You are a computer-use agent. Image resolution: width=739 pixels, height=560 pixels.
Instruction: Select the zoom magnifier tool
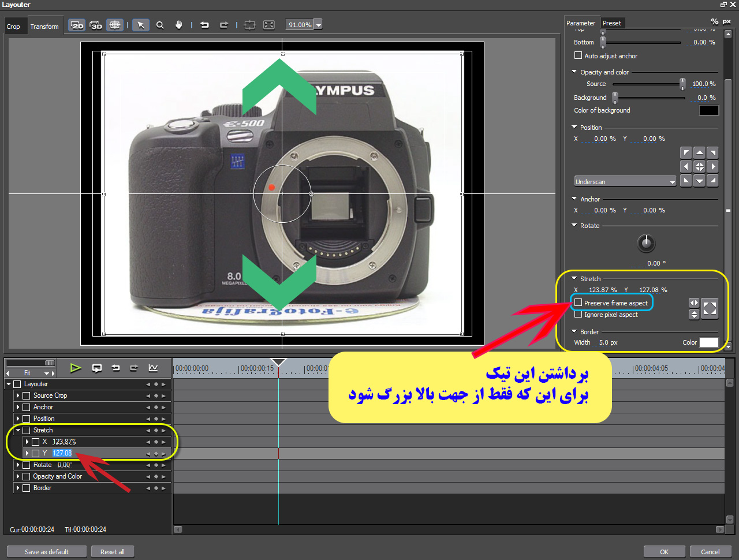(x=160, y=25)
